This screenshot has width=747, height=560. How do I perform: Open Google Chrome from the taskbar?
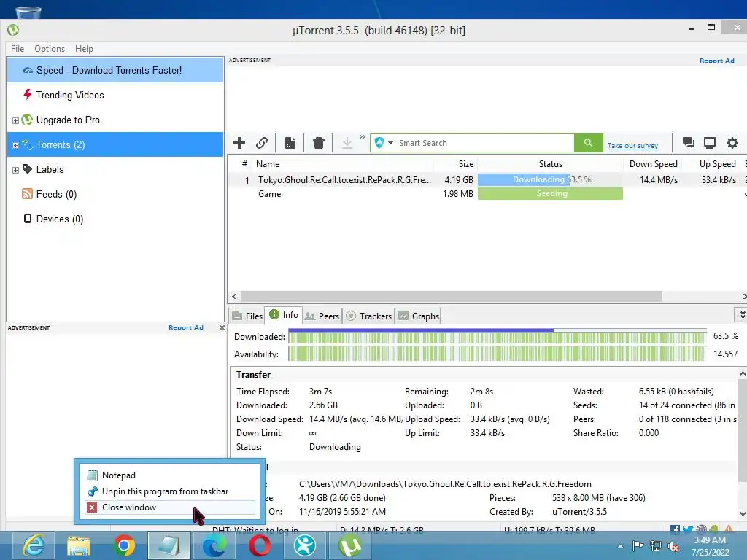click(x=124, y=545)
